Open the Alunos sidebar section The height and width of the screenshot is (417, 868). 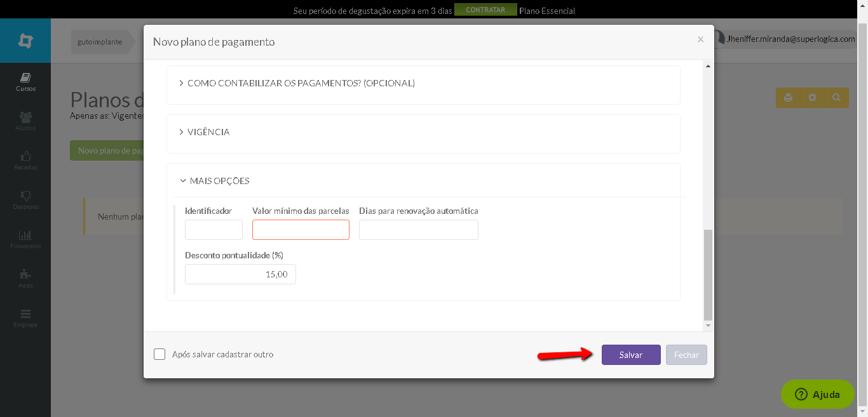25,121
